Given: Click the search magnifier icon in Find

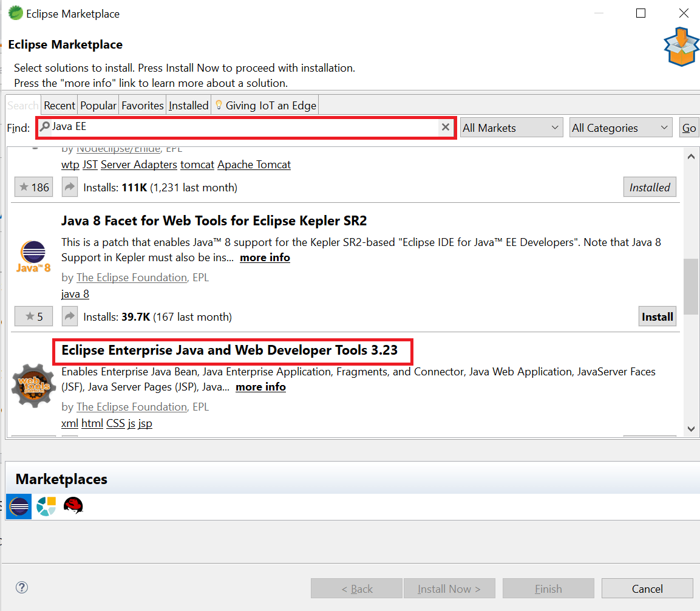Looking at the screenshot, I should [45, 127].
